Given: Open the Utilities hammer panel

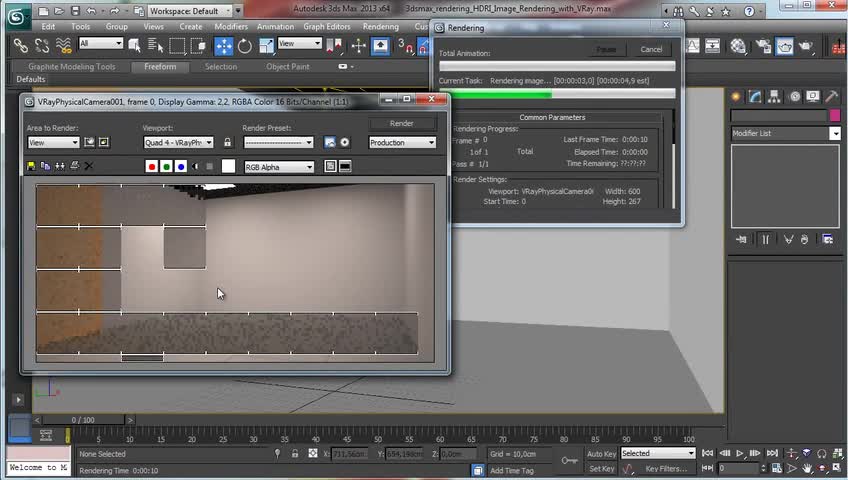Looking at the screenshot, I should point(833,97).
